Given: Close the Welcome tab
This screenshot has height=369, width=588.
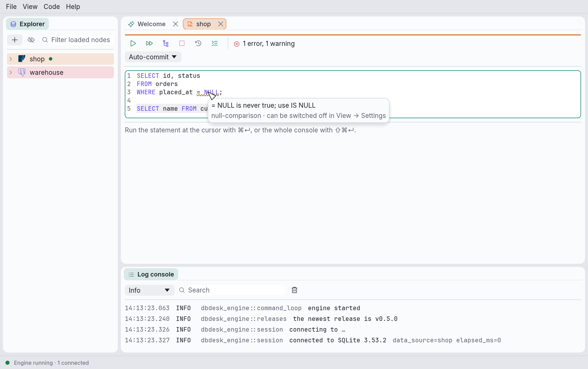Looking at the screenshot, I should click(176, 24).
